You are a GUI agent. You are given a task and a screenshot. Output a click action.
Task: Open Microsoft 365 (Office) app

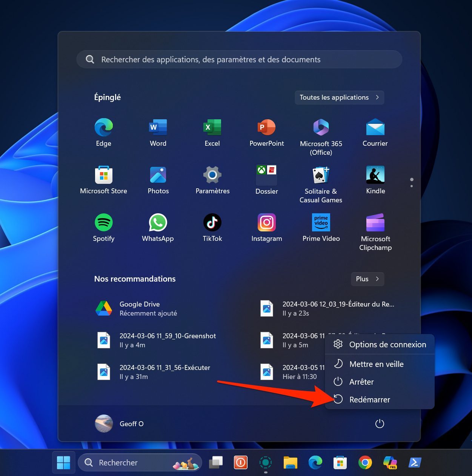click(321, 137)
